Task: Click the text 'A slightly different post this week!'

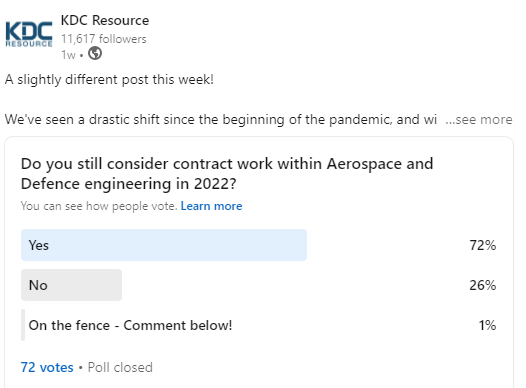Action: click(109, 80)
